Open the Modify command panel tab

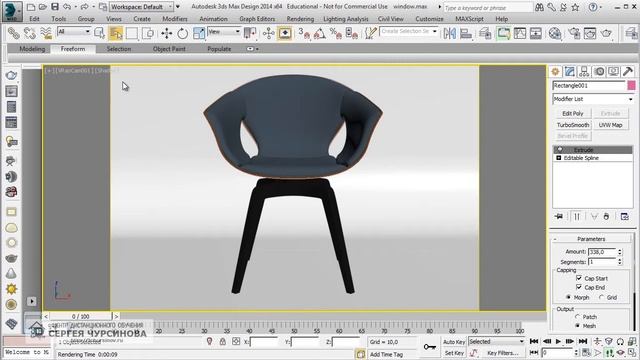[x=569, y=71]
